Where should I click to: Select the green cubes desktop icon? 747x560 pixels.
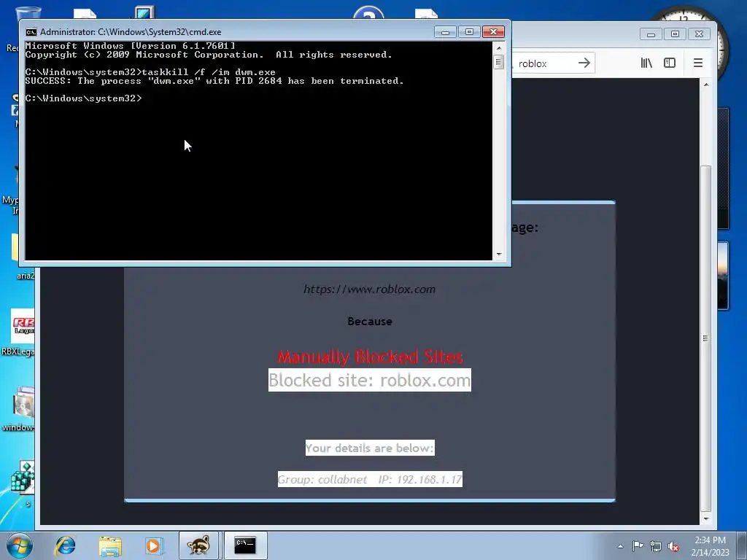click(x=23, y=483)
